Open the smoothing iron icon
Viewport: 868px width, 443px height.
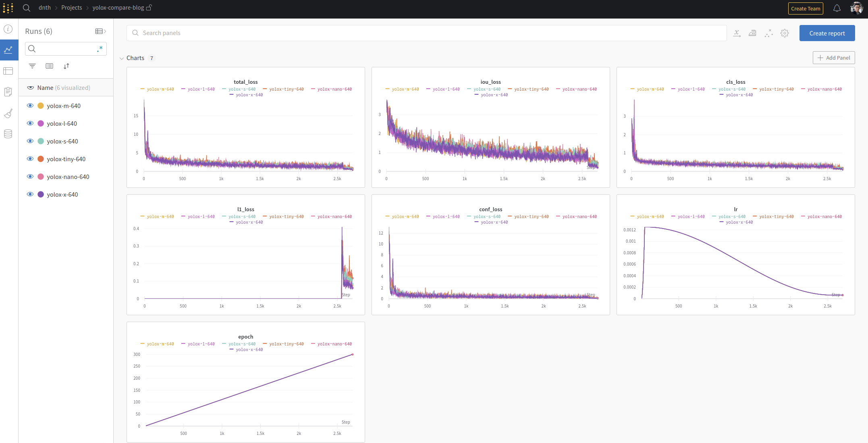coord(752,33)
